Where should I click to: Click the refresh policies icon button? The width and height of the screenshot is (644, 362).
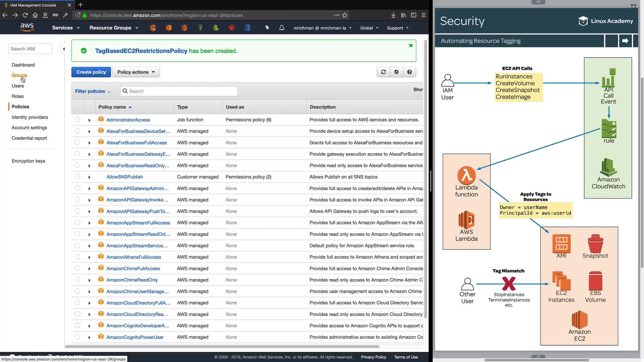[383, 72]
